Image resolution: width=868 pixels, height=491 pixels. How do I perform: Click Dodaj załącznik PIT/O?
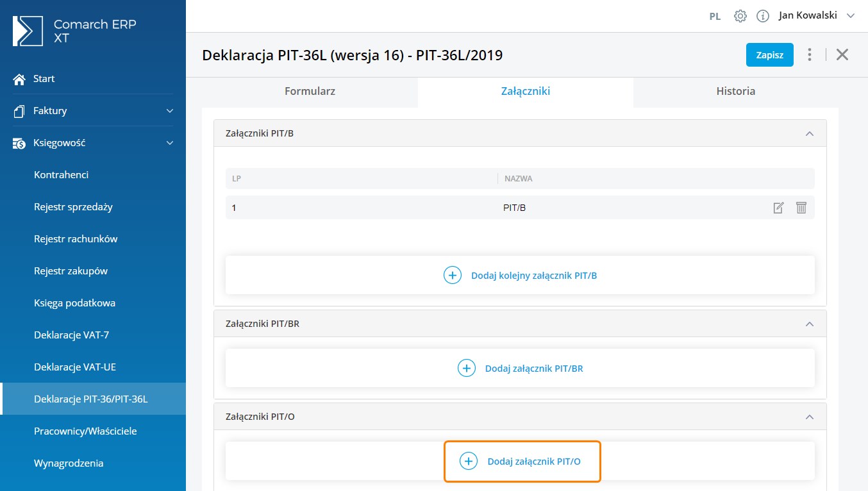pyautogui.click(x=522, y=461)
